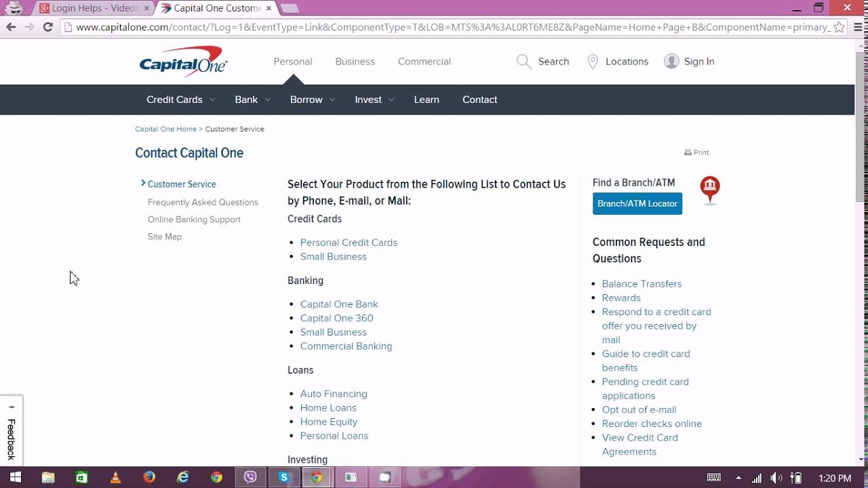Open Skype from the taskbar
This screenshot has height=488, width=868.
click(x=284, y=477)
